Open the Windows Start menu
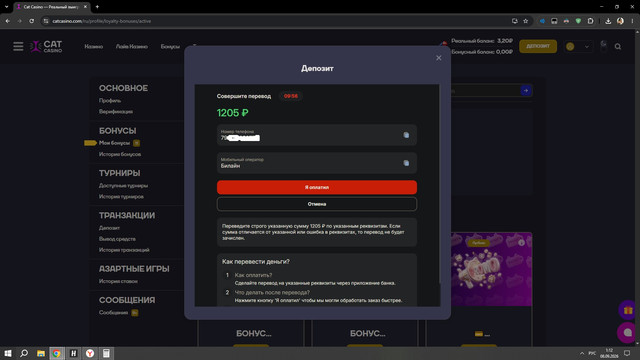640x360 pixels. [8, 353]
